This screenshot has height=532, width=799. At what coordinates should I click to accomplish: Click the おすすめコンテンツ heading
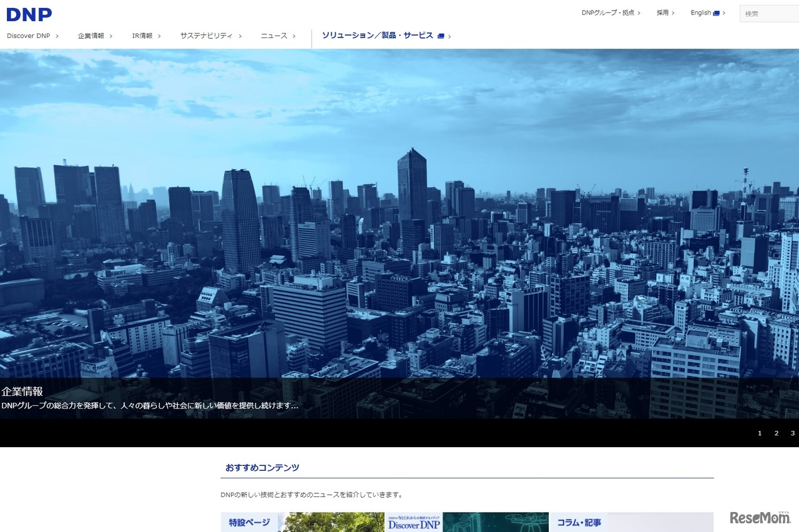tap(262, 468)
